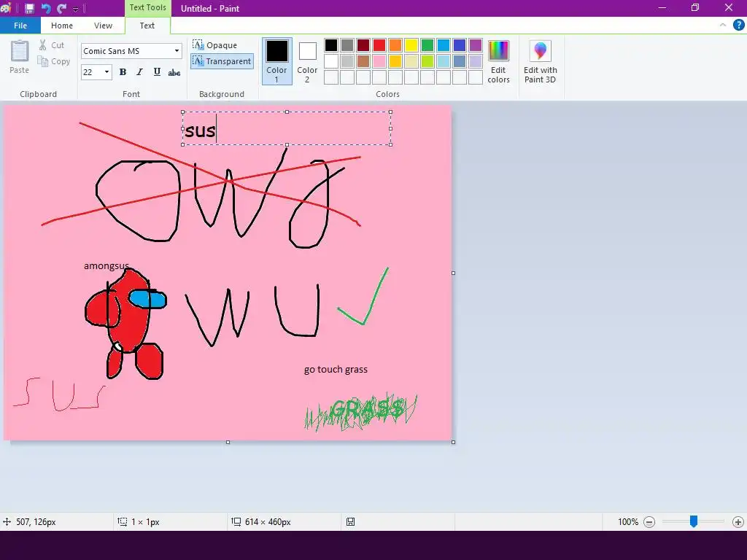Pick the brown color swatch
747x560 pixels.
(x=363, y=61)
